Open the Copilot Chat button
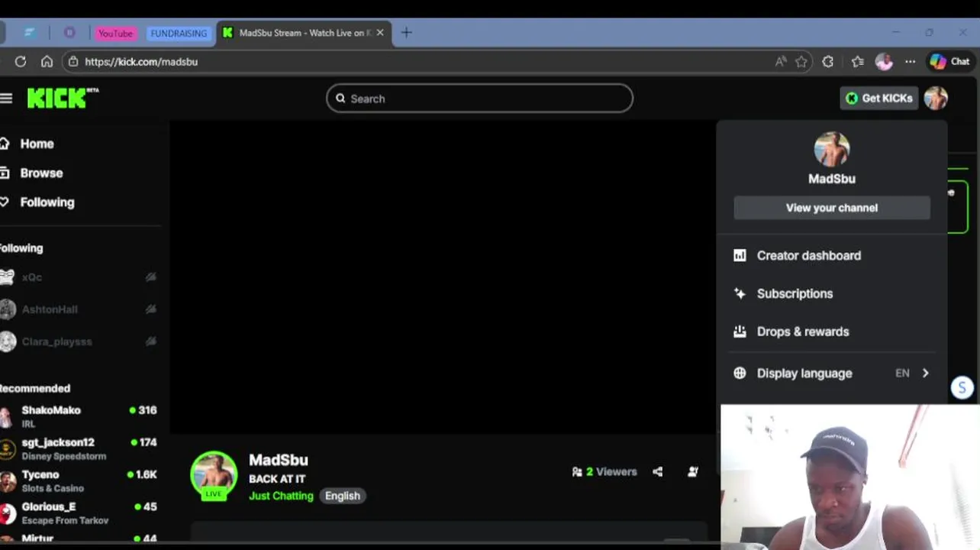980x550 pixels. coord(949,62)
